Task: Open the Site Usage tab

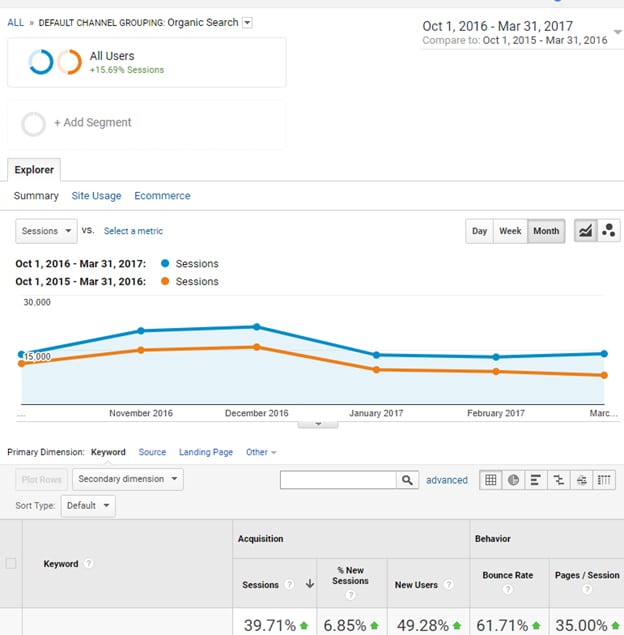Action: point(96,196)
